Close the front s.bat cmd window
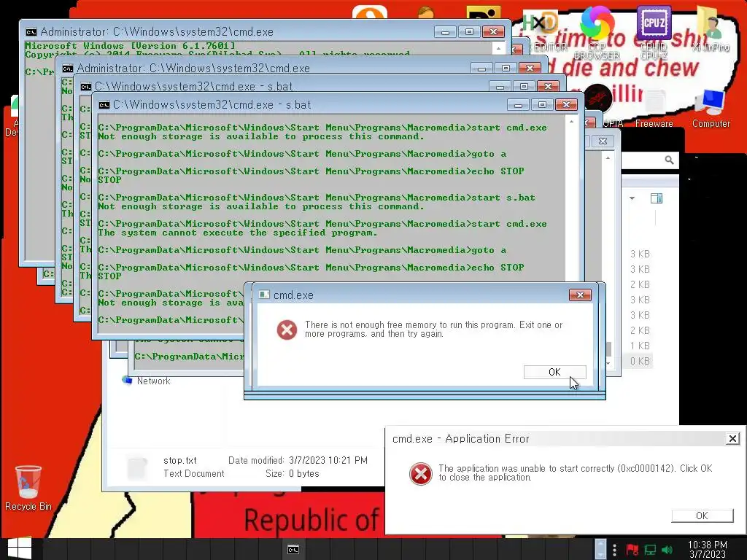Screen dimensions: 747x560 (566, 104)
